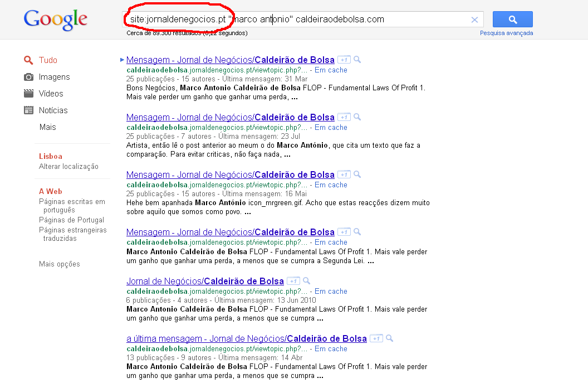This screenshot has height=383, width=588.
Task: Click the snippet starting 'Artista, então lê'
Action: click(x=273, y=150)
